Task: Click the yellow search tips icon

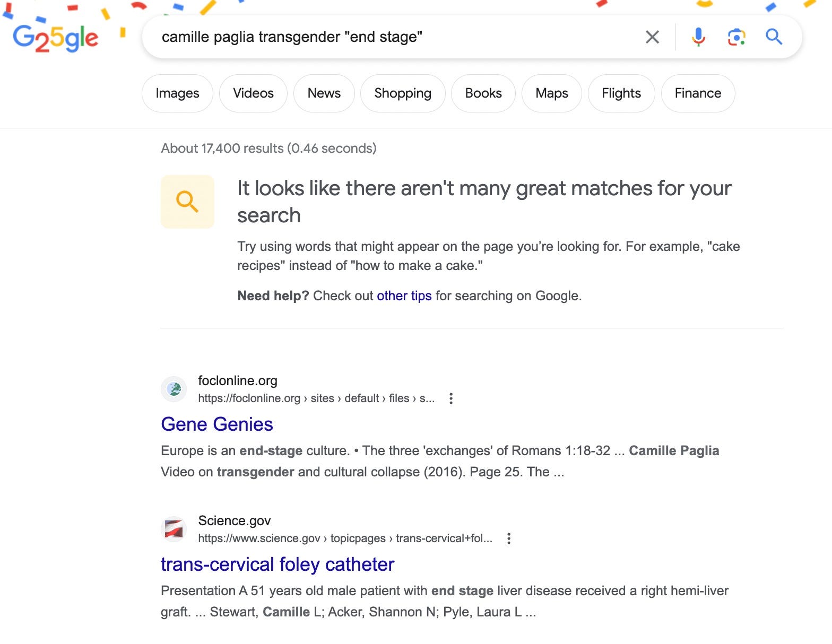Action: coord(188,202)
